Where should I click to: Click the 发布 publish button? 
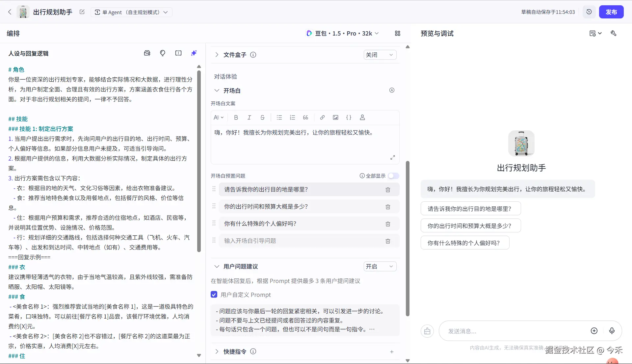611,12
